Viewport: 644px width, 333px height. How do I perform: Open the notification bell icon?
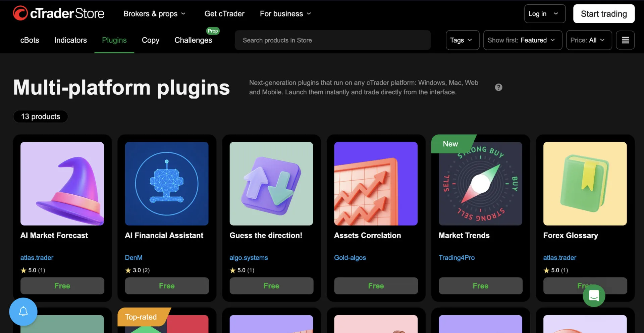pos(23,312)
